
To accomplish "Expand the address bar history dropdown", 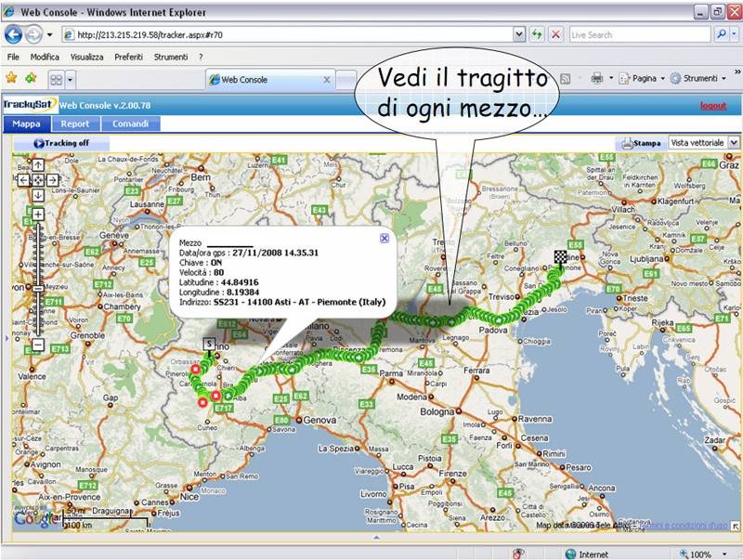I will [519, 34].
